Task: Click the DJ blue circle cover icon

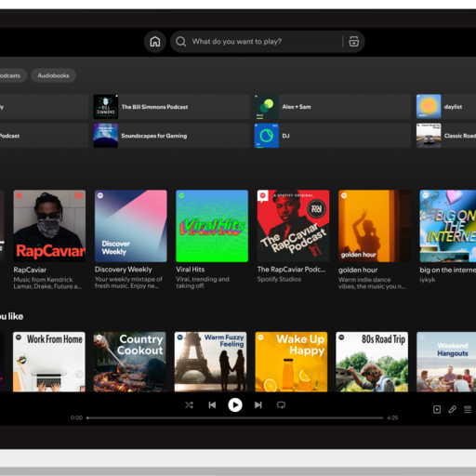Action: pyautogui.click(x=267, y=136)
